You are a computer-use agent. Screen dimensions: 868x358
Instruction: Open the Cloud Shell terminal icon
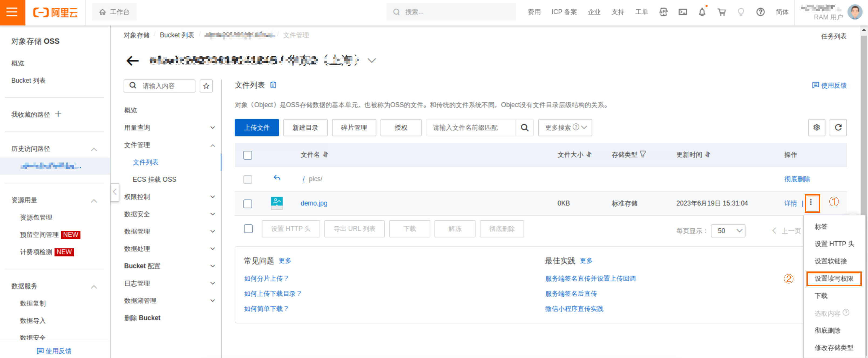683,12
